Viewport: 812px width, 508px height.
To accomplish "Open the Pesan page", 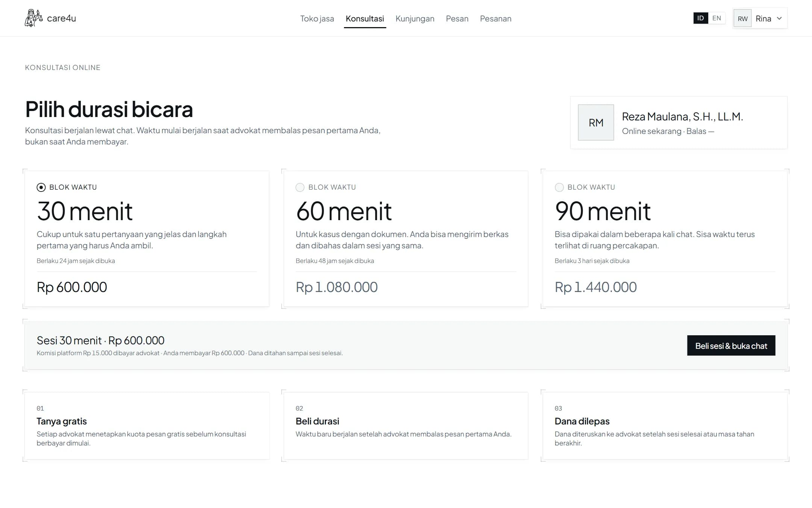I will [457, 18].
